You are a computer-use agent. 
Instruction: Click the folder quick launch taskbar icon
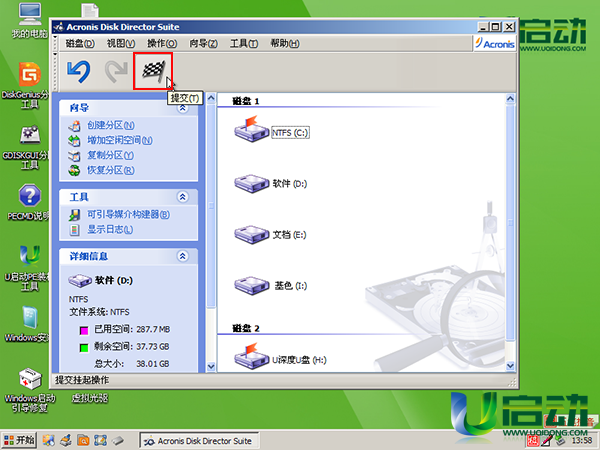(83, 440)
